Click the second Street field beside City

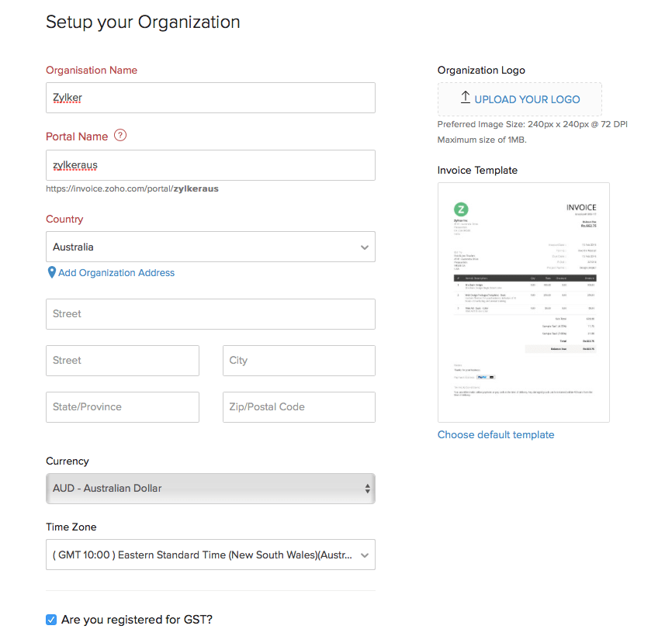coord(123,361)
